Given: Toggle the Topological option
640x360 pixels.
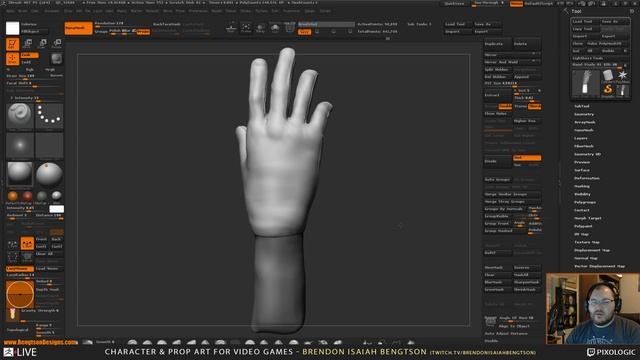Looking at the screenshot, I should point(18,330).
